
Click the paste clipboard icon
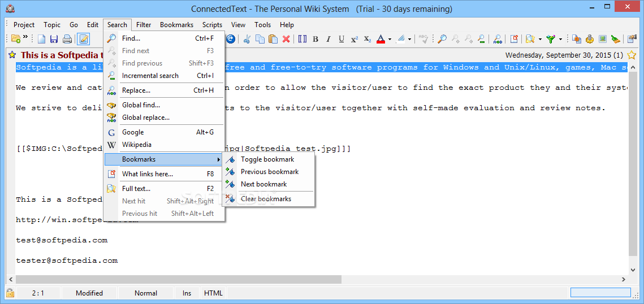273,40
